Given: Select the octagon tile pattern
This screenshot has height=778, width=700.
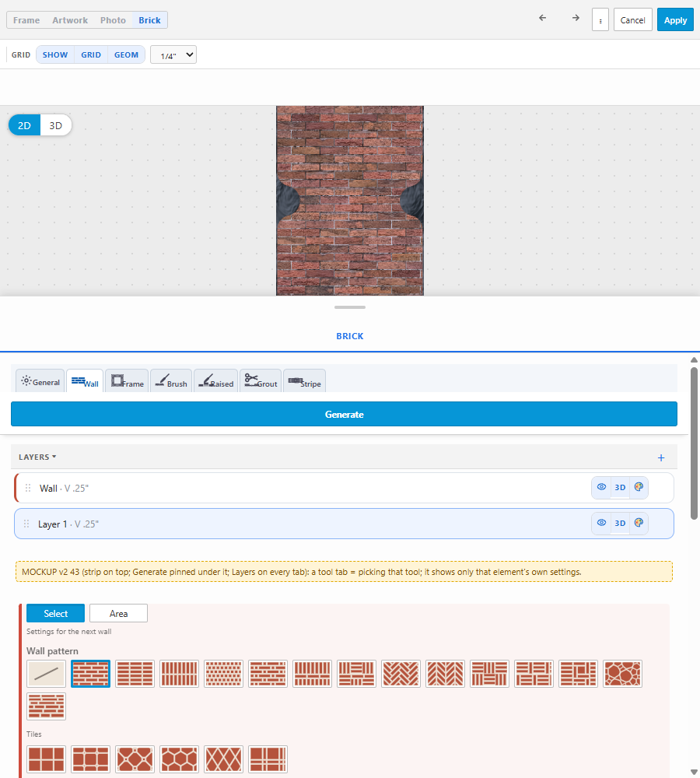Looking at the screenshot, I should pos(135,759).
